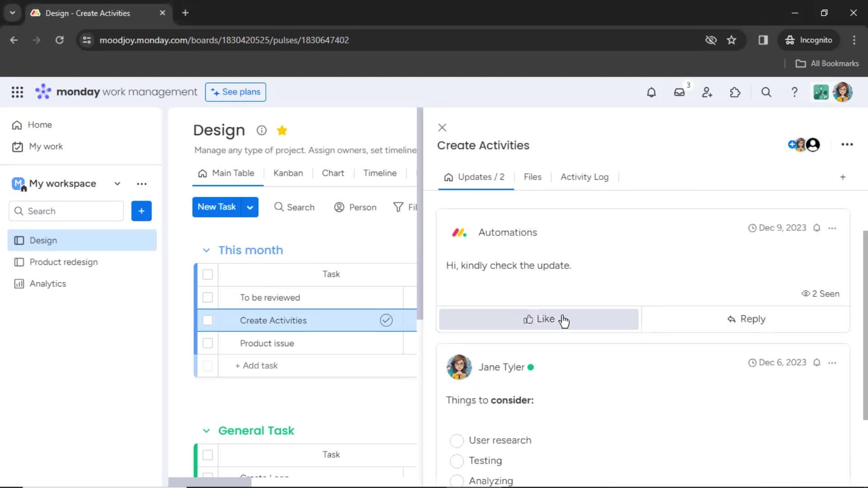Click the three-dot menu on Create Activities header
Image resolution: width=868 pixels, height=488 pixels.
click(847, 145)
